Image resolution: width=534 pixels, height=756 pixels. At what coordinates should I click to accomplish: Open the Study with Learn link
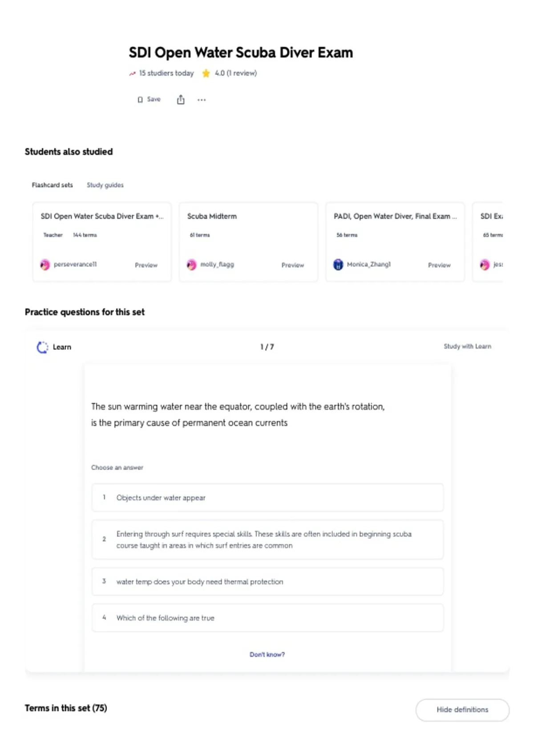click(x=467, y=346)
